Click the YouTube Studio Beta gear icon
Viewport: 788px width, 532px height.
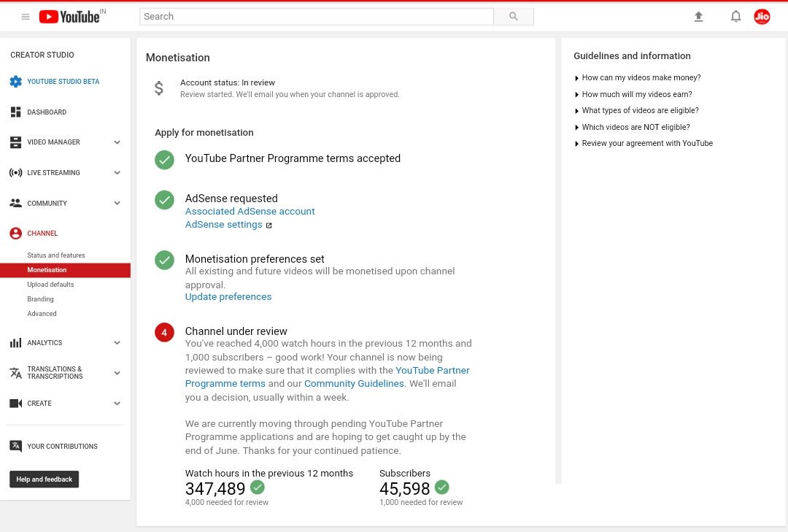tap(15, 82)
